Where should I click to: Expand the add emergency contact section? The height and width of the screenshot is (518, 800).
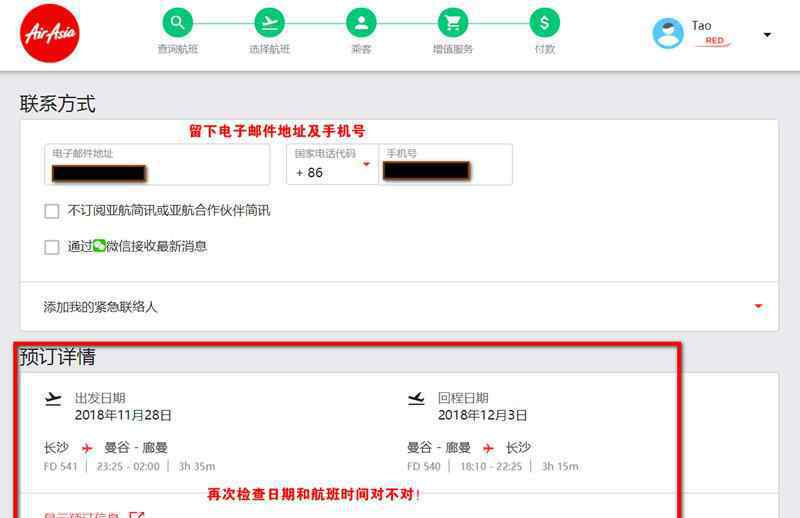click(x=399, y=307)
